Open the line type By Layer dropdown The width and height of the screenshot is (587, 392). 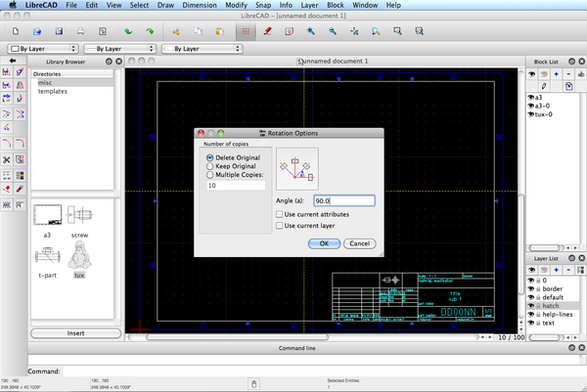coord(203,49)
